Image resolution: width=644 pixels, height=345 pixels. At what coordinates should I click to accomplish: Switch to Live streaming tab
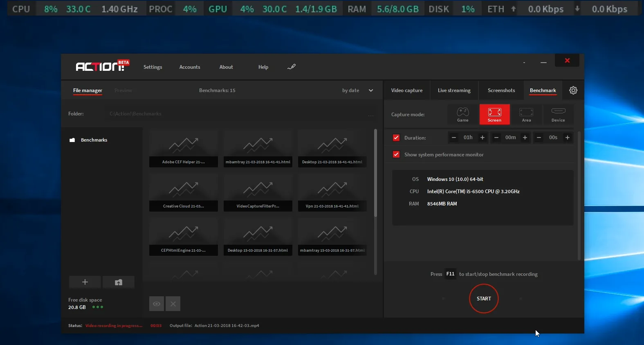(454, 90)
